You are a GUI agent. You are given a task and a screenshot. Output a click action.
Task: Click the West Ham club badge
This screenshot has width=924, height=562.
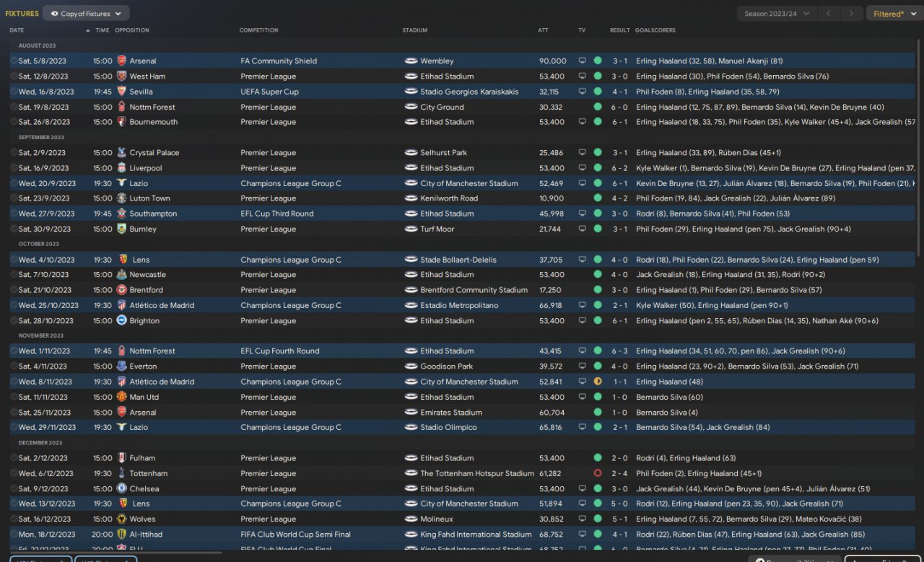coord(121,76)
